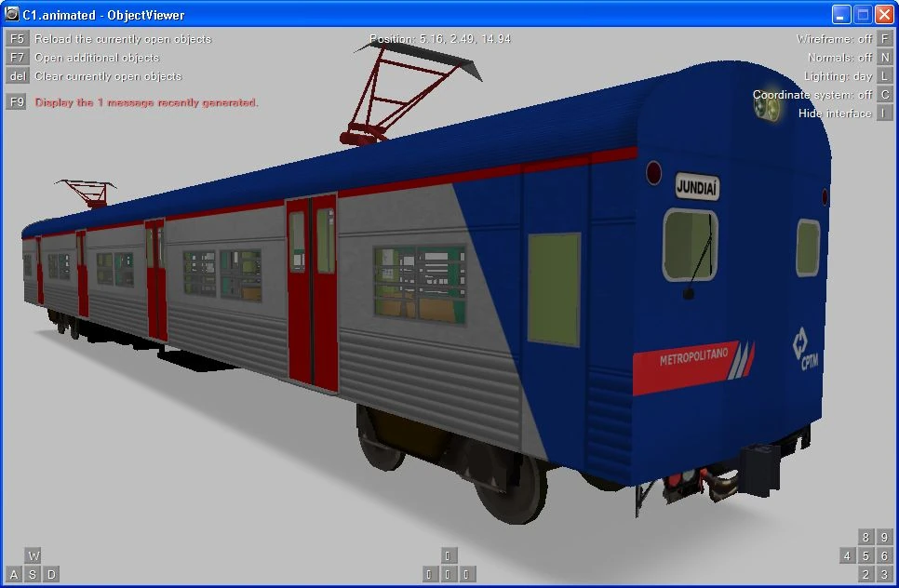Click the W movement key
The image size is (899, 588).
click(x=34, y=555)
